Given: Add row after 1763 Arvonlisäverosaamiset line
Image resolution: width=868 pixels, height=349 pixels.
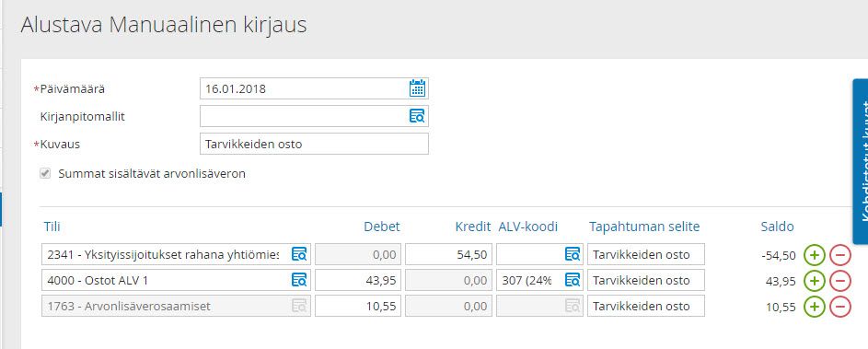Looking at the screenshot, I should click(815, 307).
